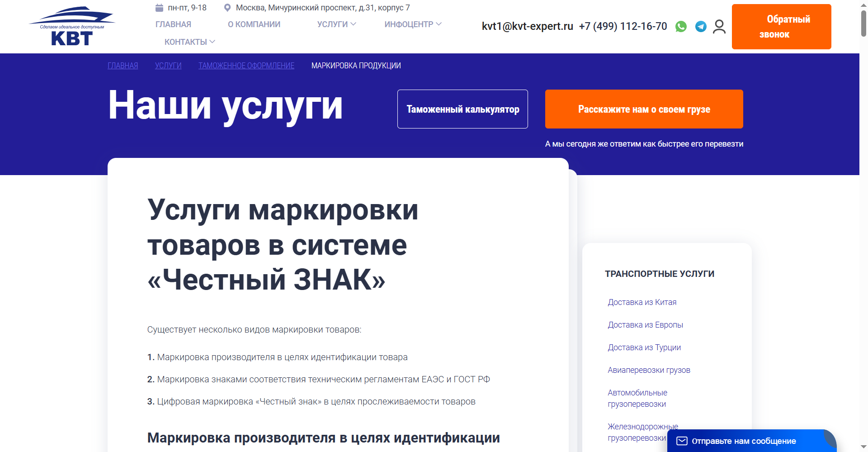Screen dimensions: 868x452
Task: Follow the Доставка из Китая link
Action: tap(642, 302)
